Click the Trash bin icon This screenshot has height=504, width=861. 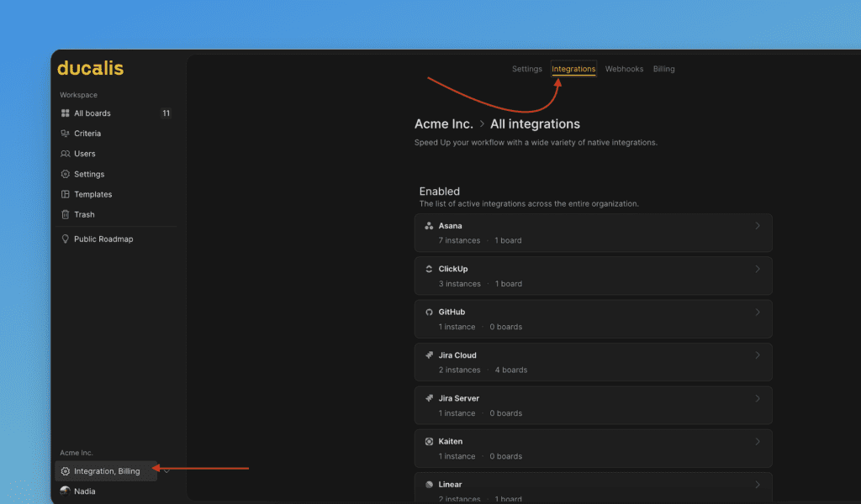pyautogui.click(x=67, y=214)
